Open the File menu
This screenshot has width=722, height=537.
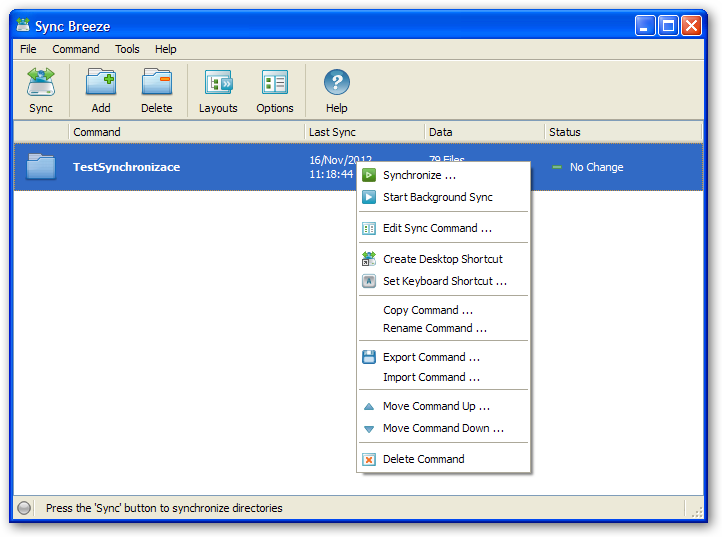28,49
